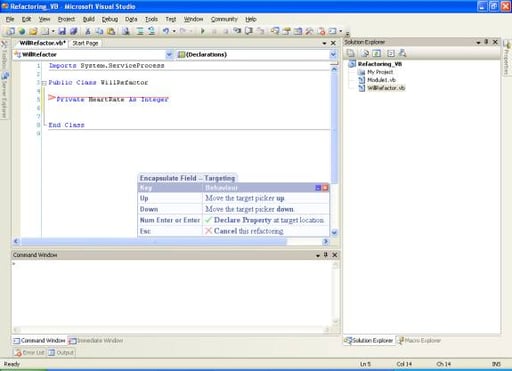This screenshot has width=512, height=371.
Task: Switch to the Output tab
Action: coord(61,352)
